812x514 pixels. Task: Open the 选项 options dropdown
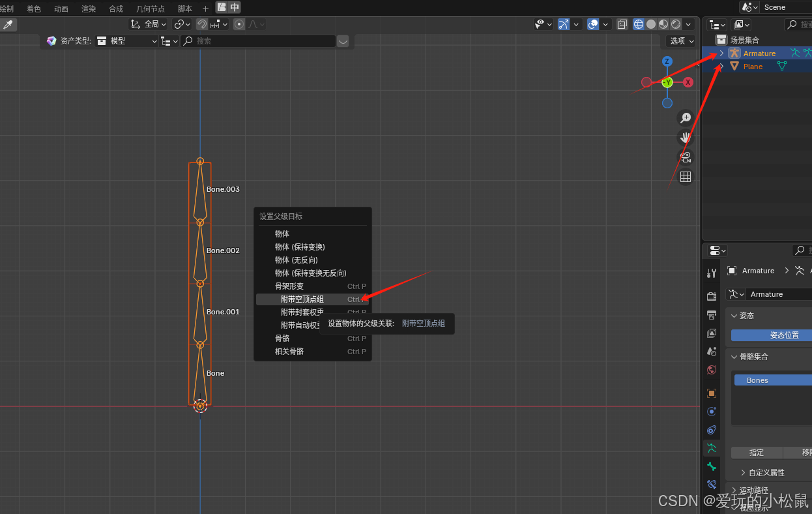coord(682,40)
